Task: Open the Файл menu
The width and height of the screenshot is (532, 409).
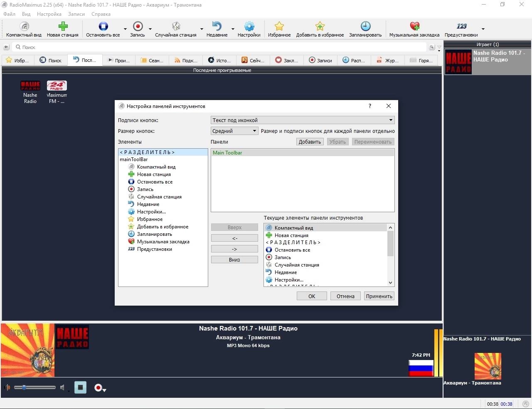Action: point(9,14)
